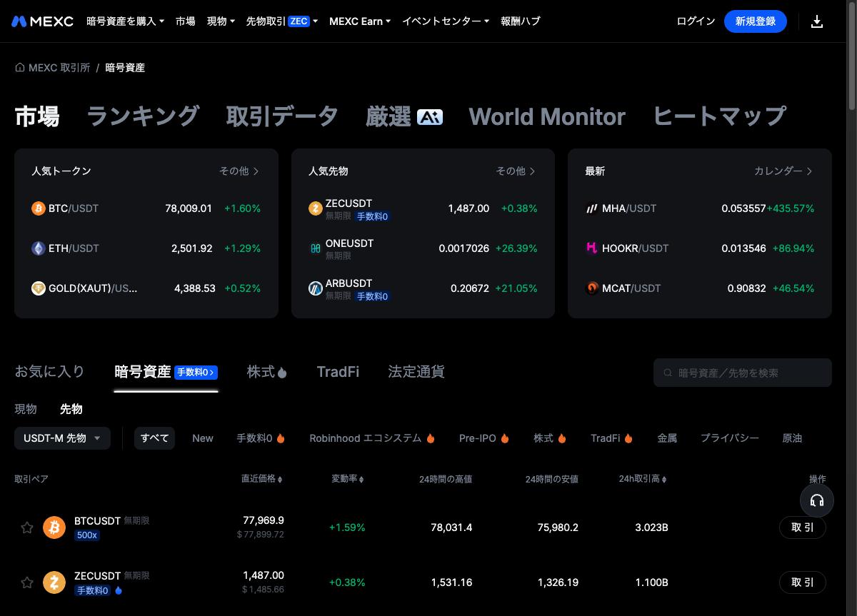Sort by 直近価格 column

point(261,479)
